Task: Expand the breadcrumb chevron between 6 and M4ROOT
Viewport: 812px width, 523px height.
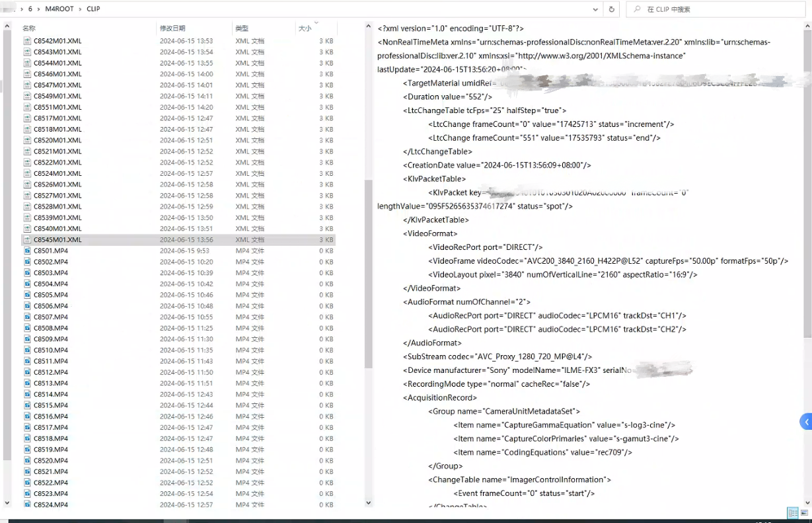Action: (39, 9)
